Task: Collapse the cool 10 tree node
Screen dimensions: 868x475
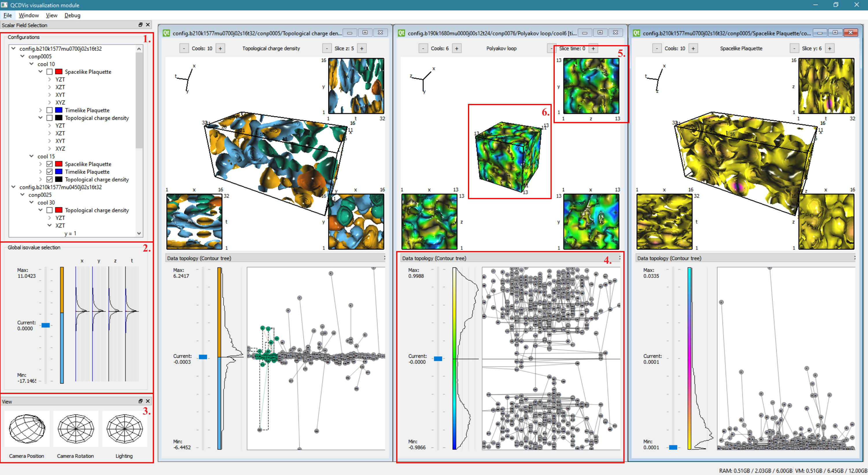Action: tap(31, 64)
